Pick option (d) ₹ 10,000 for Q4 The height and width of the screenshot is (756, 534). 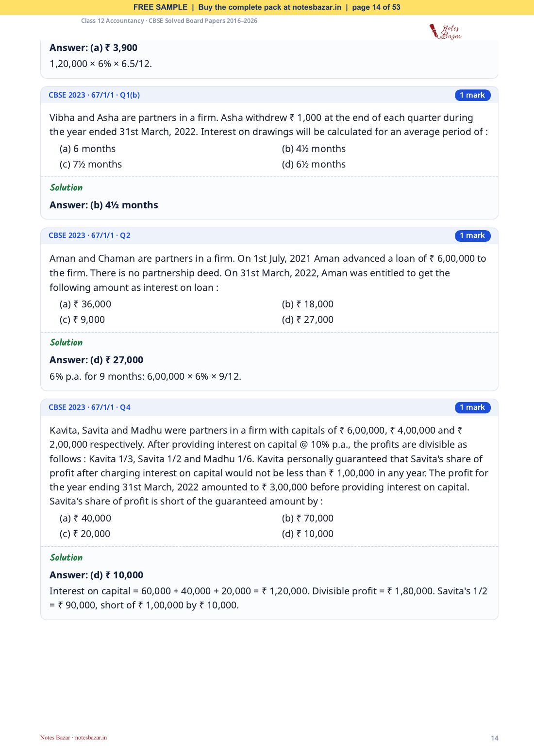307,534
